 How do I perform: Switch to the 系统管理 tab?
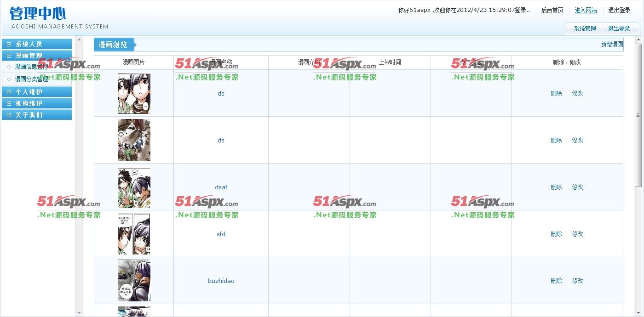click(584, 28)
